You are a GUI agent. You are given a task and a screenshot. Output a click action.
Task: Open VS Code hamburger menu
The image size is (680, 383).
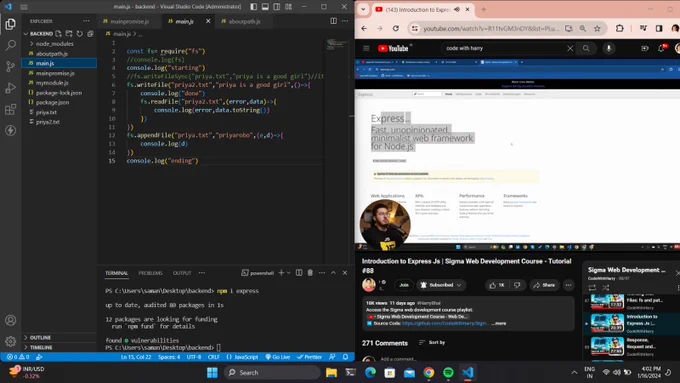(x=24, y=7)
